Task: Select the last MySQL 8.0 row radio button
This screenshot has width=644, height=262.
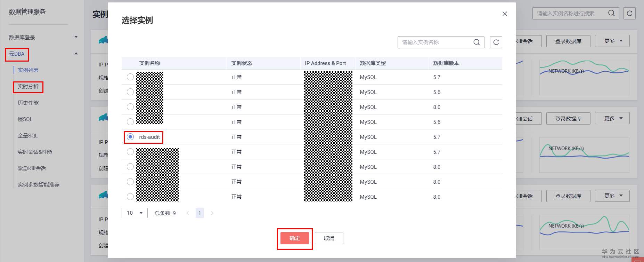Action: (130, 197)
